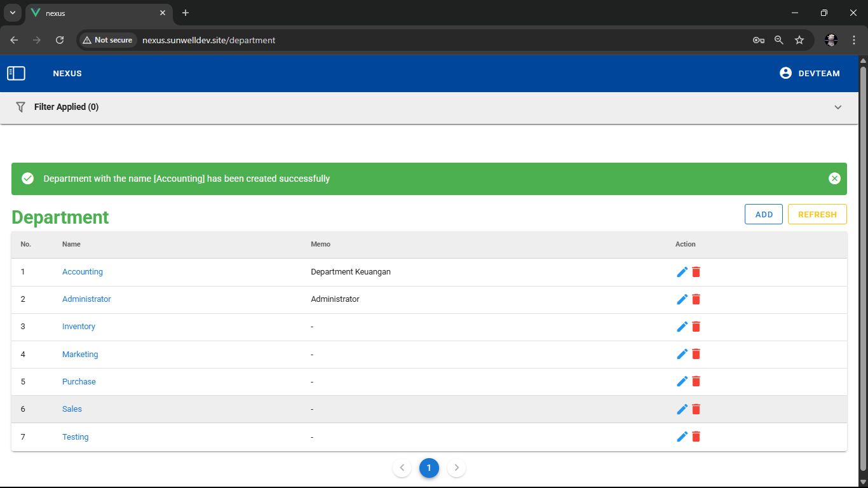
Task: Delete the Marketing department via trash icon
Action: pos(696,354)
